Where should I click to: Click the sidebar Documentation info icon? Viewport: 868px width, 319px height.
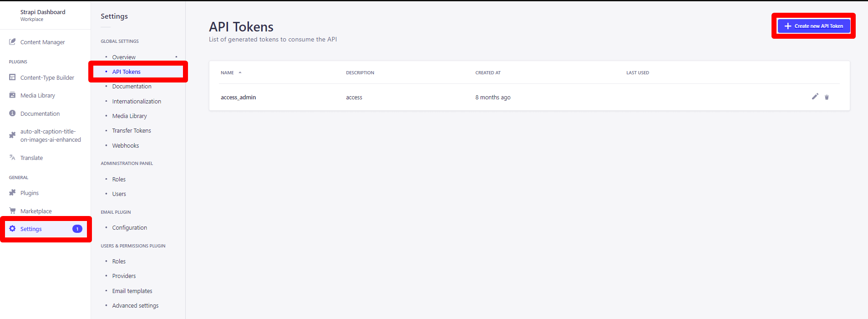(12, 113)
